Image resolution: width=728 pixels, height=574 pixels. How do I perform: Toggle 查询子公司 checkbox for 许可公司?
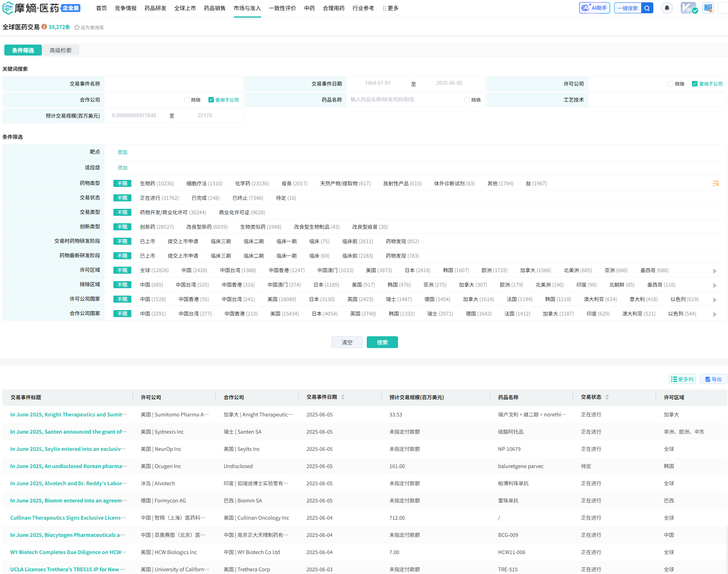695,84
